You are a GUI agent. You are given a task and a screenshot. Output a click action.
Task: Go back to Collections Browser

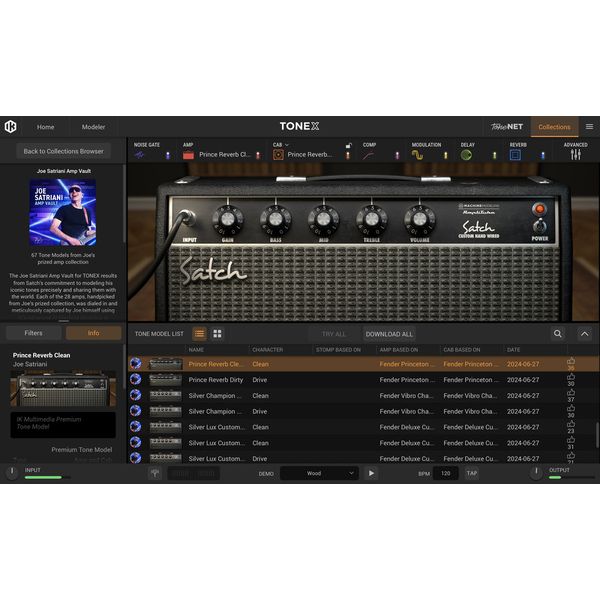coord(64,151)
